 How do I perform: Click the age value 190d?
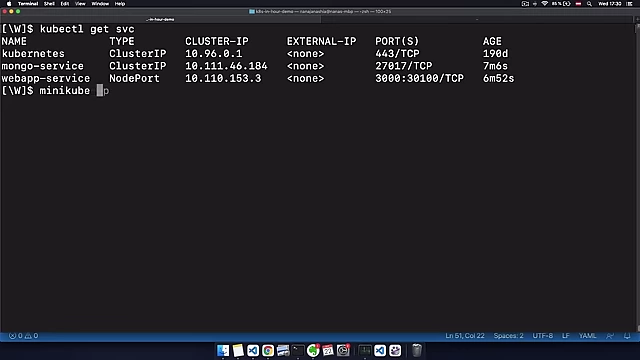[x=496, y=54]
